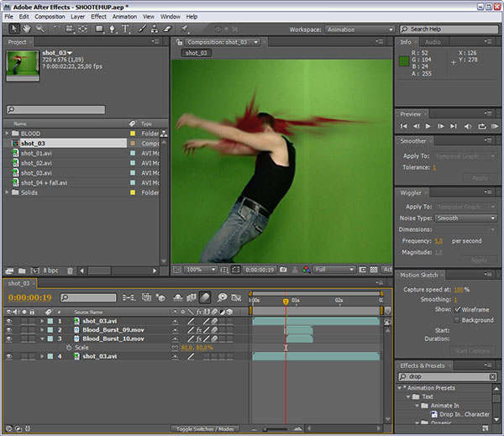Screen dimensions: 504x436
Task: Hide the Blood_Burst_09.mov layer eye
Action: [x=8, y=330]
